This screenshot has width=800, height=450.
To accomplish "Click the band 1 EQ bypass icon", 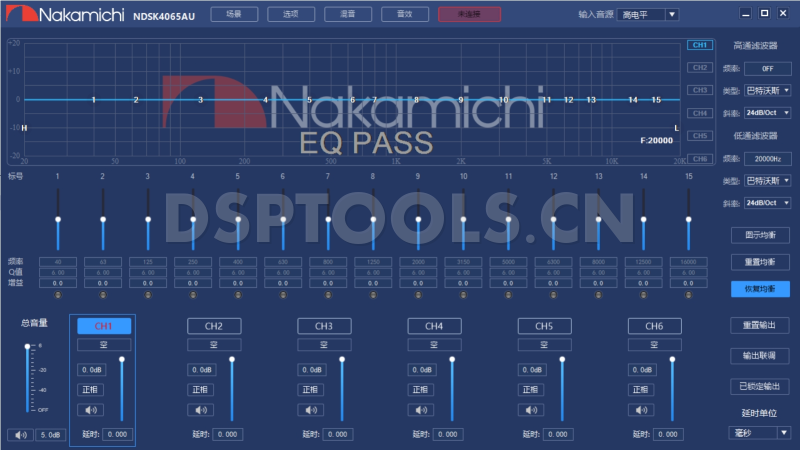I will [57, 294].
